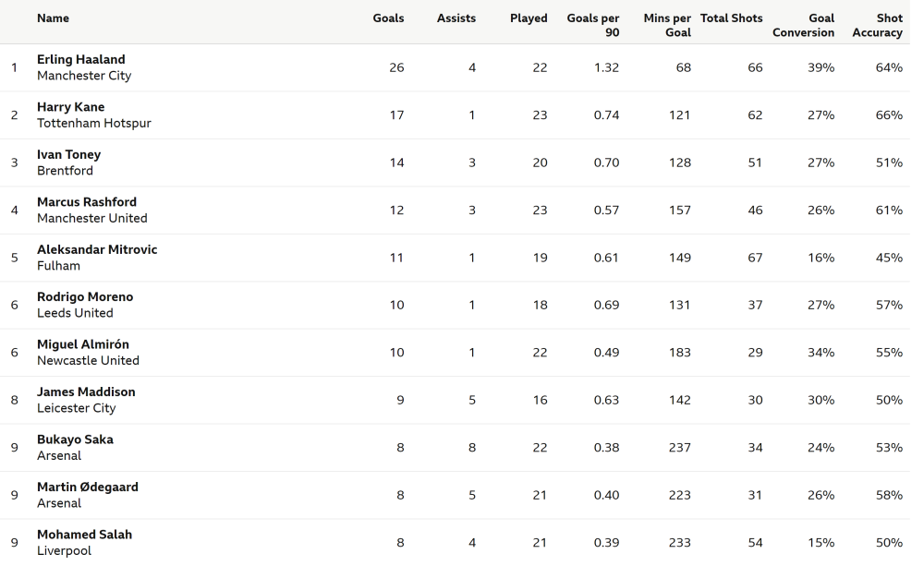The height and width of the screenshot is (566, 924).
Task: Click the Goals column header
Action: coord(388,18)
